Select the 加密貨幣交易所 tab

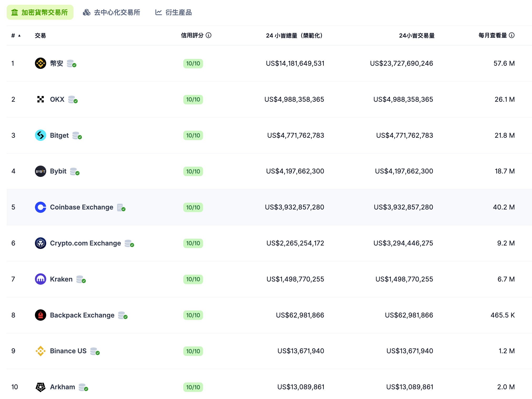[40, 12]
